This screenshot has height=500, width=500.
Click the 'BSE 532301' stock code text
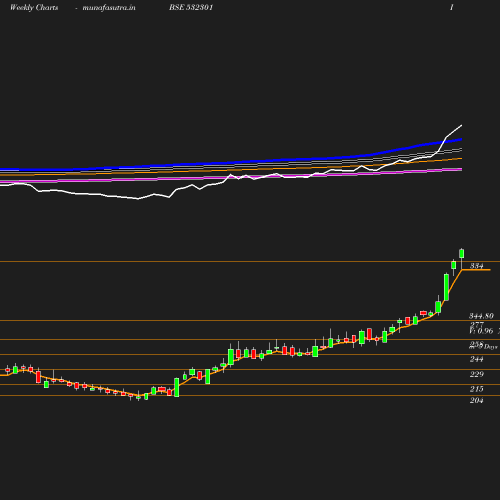pos(191,7)
